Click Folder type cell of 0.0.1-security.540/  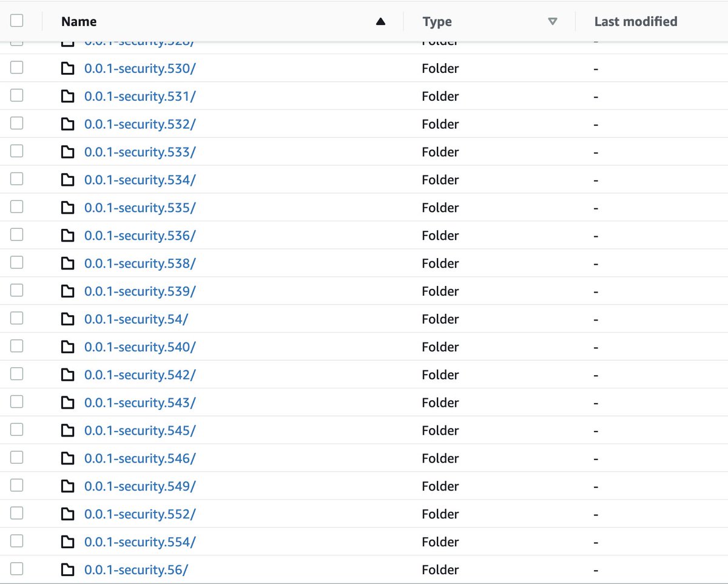pyautogui.click(x=440, y=347)
